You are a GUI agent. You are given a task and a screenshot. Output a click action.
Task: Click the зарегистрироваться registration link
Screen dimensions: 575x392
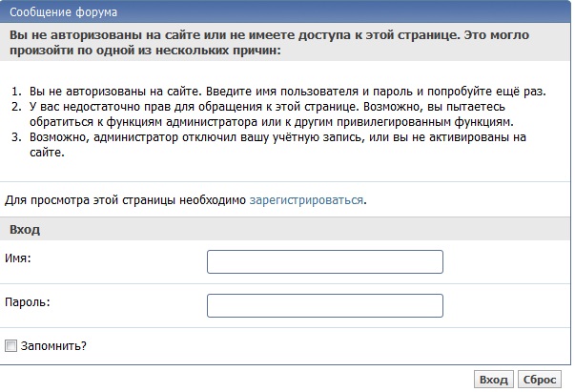pos(307,200)
